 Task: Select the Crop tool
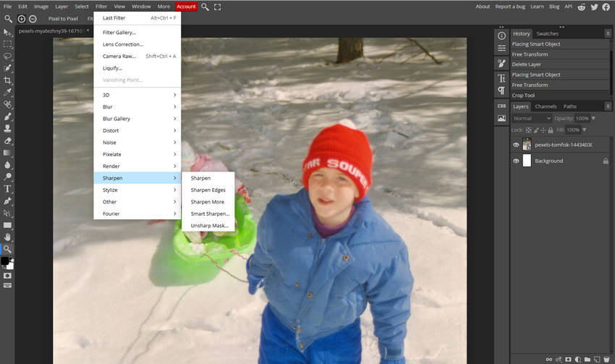coord(7,80)
